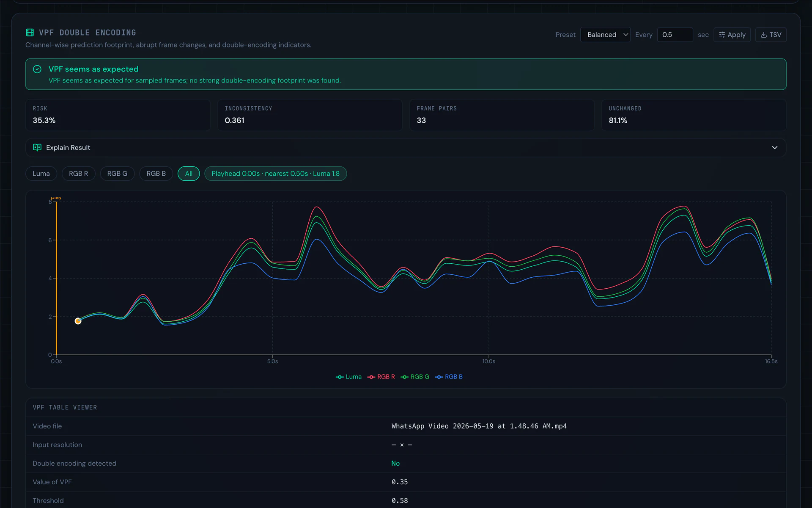Image resolution: width=812 pixels, height=508 pixels.
Task: Toggle RGB B series in chart legend
Action: pos(449,377)
